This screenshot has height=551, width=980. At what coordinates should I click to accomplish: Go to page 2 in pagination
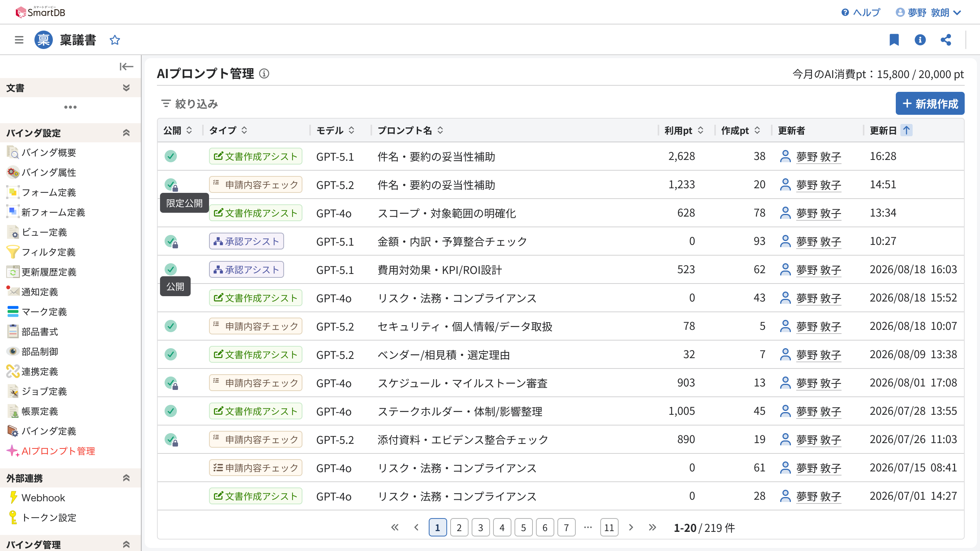pyautogui.click(x=459, y=528)
